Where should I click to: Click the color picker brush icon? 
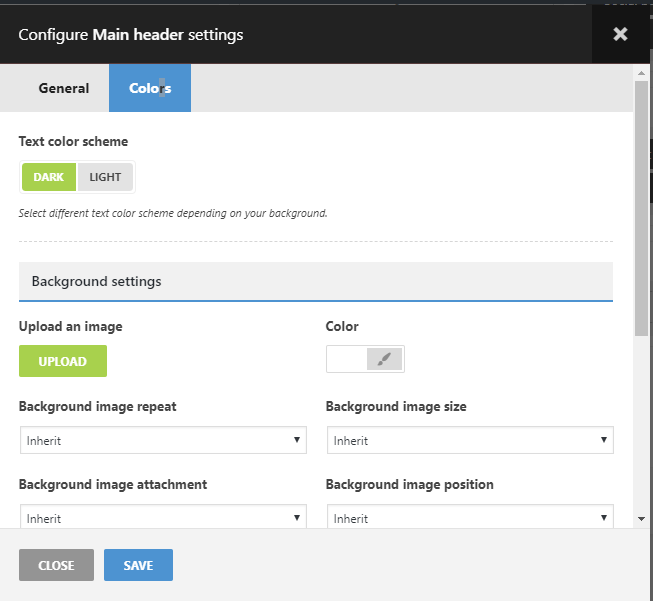click(x=384, y=360)
